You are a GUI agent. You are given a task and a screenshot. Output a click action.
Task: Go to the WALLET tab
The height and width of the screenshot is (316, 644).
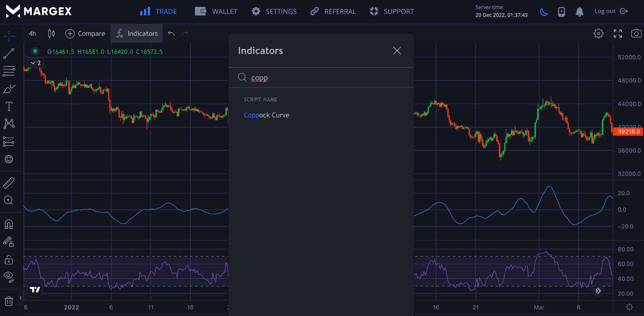[x=216, y=12]
